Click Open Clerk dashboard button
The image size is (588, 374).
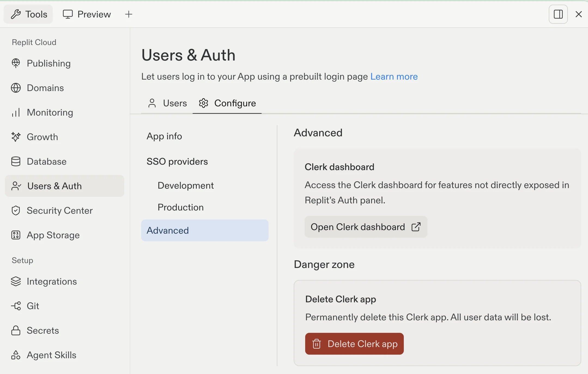pyautogui.click(x=366, y=227)
